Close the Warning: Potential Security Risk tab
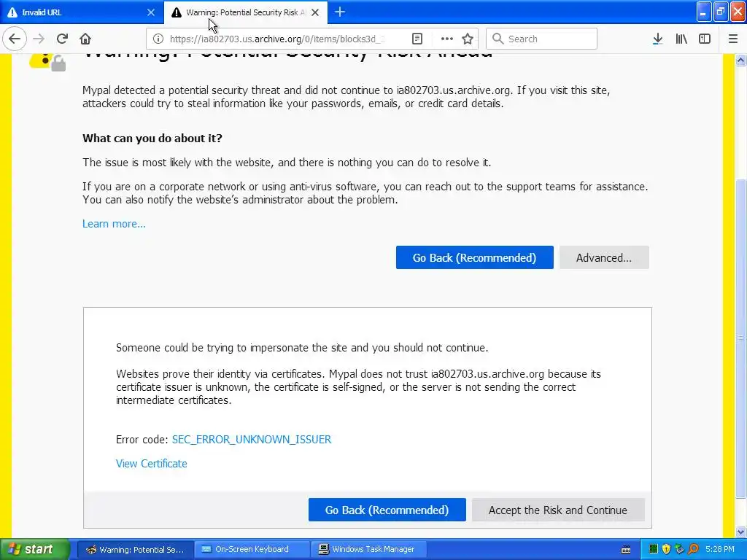Image resolution: width=747 pixels, height=560 pixels. pyautogui.click(x=315, y=12)
